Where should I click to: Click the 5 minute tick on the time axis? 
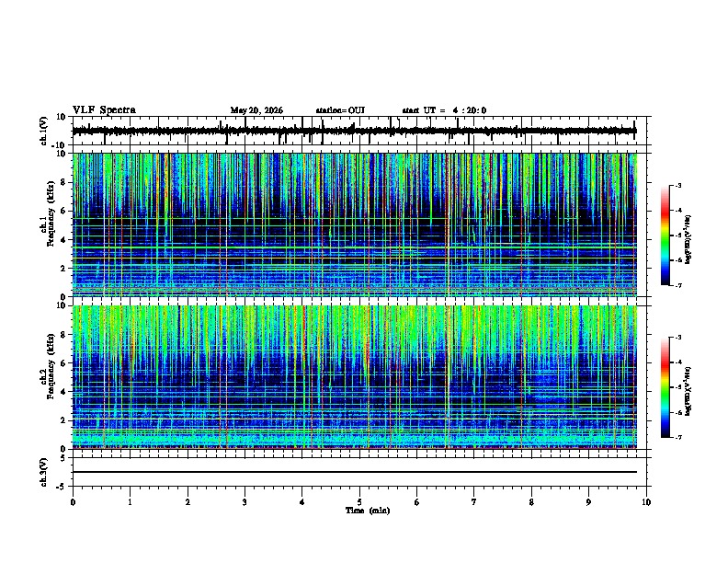click(359, 502)
